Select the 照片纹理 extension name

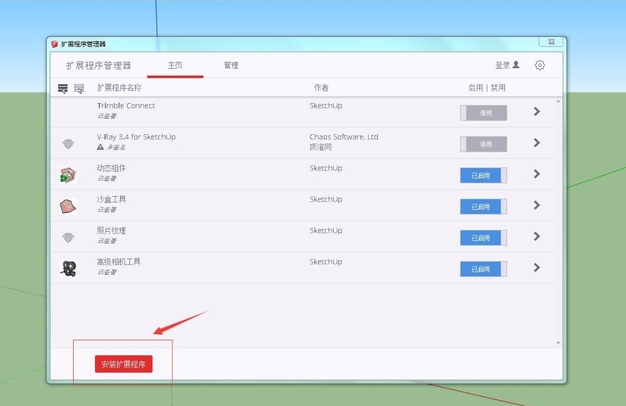click(x=111, y=230)
